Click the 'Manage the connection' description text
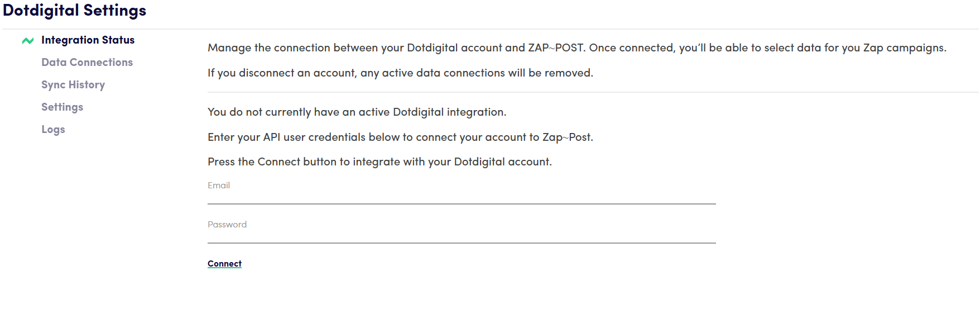This screenshot has width=980, height=323. pyautogui.click(x=577, y=48)
